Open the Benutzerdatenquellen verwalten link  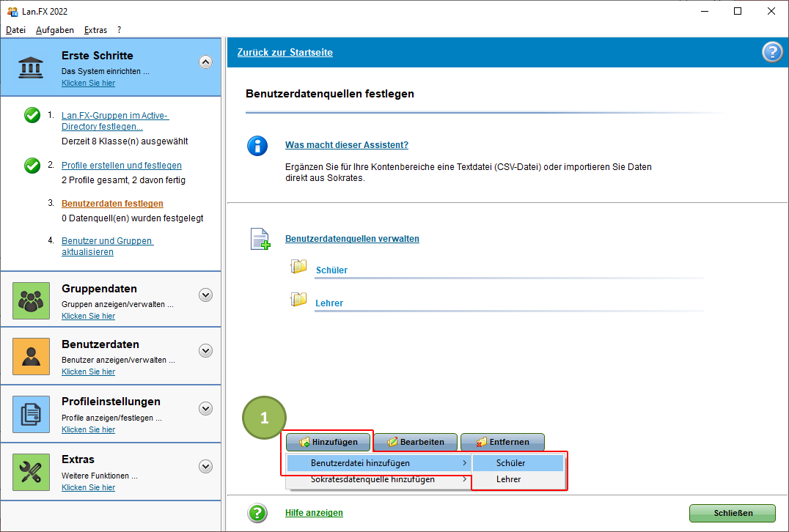click(352, 239)
